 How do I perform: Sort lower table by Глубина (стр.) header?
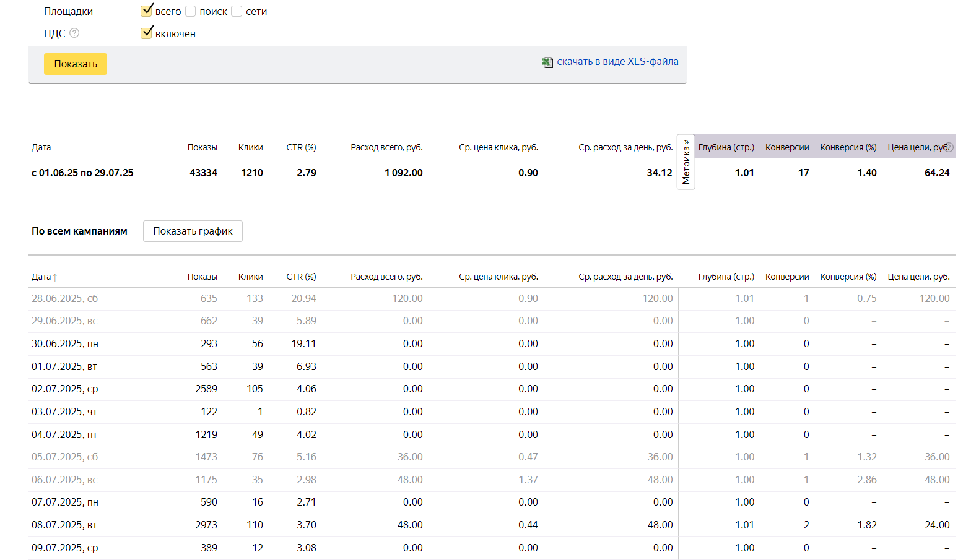click(726, 277)
